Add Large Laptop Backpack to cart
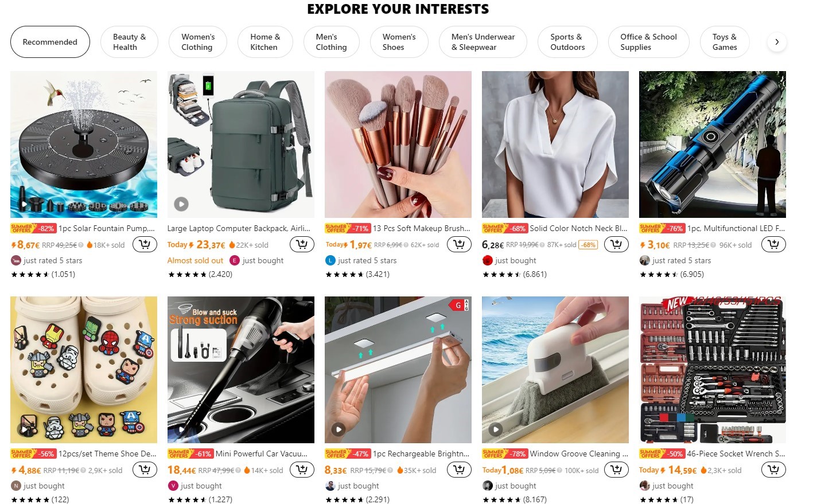The width and height of the screenshot is (817, 504). pyautogui.click(x=302, y=245)
